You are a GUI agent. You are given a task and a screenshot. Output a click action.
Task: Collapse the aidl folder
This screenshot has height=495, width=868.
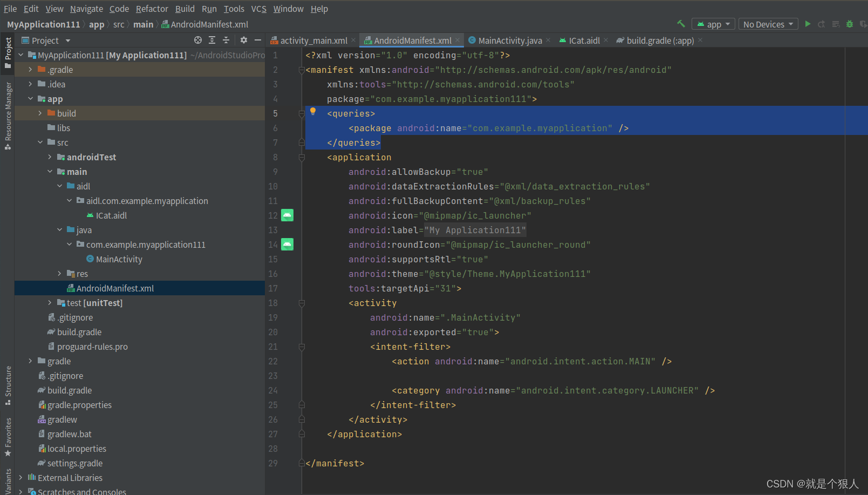tap(59, 186)
